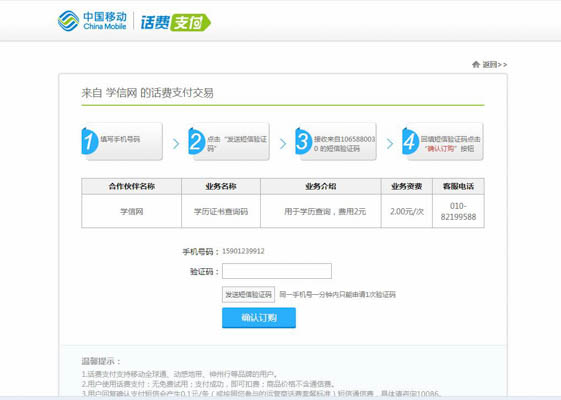Screen dimensions: 561x400
Task: Click step 2 发送短信验证码 card
Action: pyautogui.click(x=229, y=141)
